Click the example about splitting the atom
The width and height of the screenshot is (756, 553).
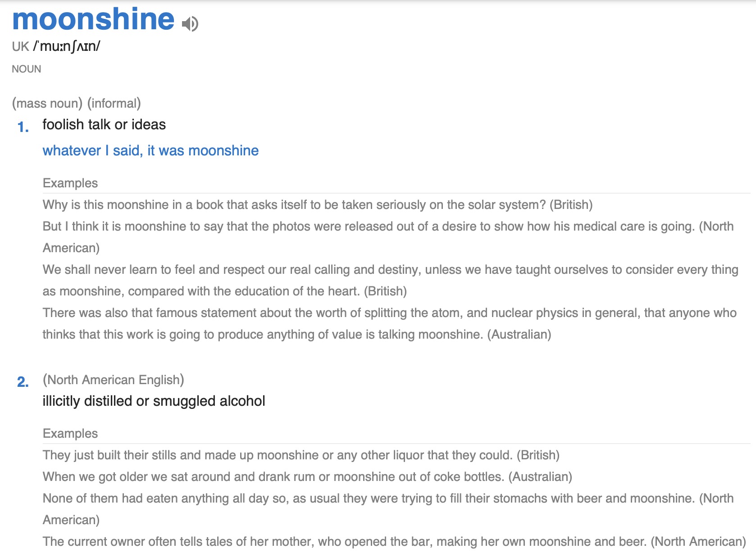(390, 323)
